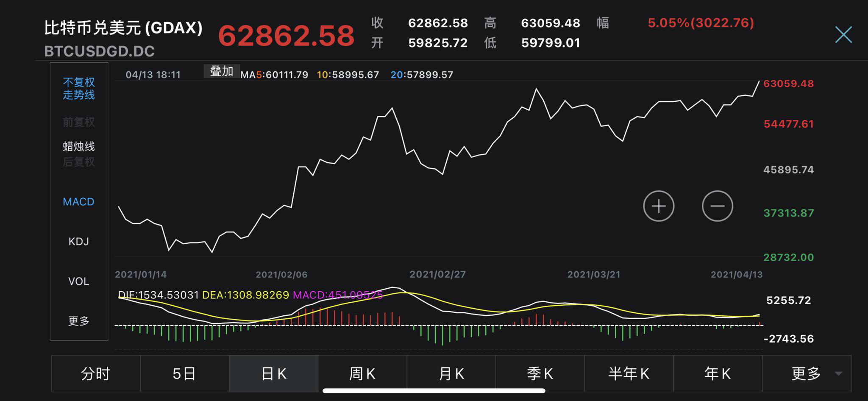Select 不复权走势线 display mode

[78, 88]
